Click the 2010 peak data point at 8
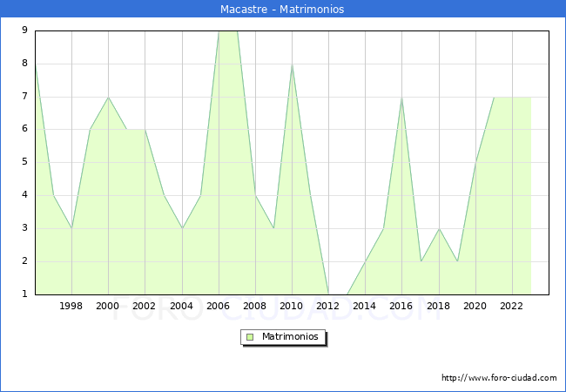Image resolution: width=566 pixels, height=392 pixels. [x=292, y=64]
